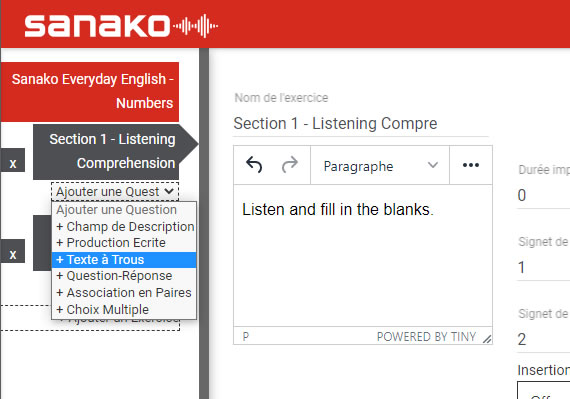Click inside the Listen and fill text area
Screen dimensions: 570x399
363,255
